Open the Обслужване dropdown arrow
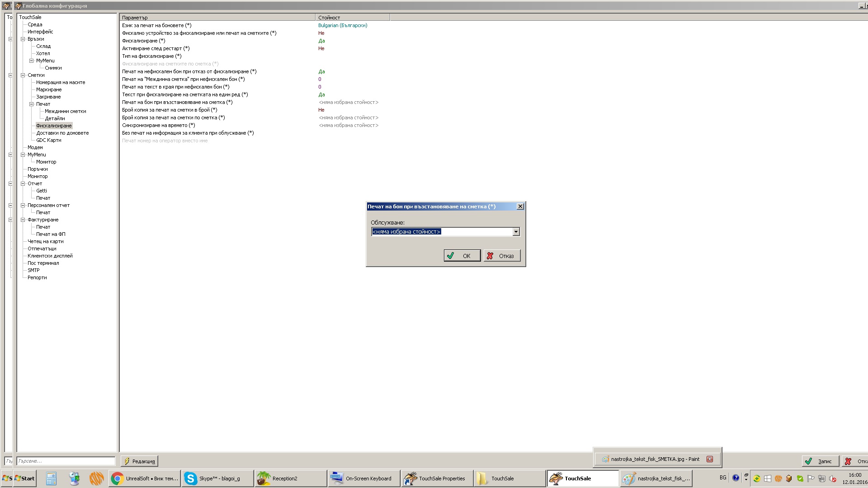868x488 pixels. click(516, 232)
